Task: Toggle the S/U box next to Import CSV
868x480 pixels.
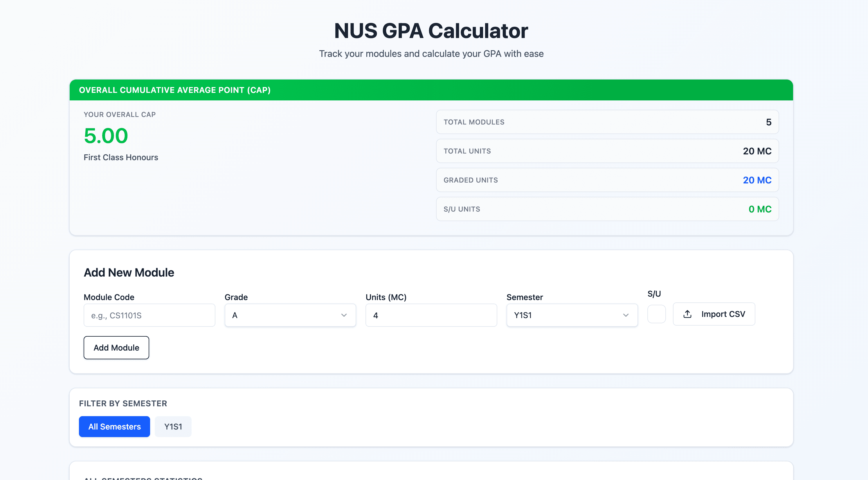Action: pos(656,314)
